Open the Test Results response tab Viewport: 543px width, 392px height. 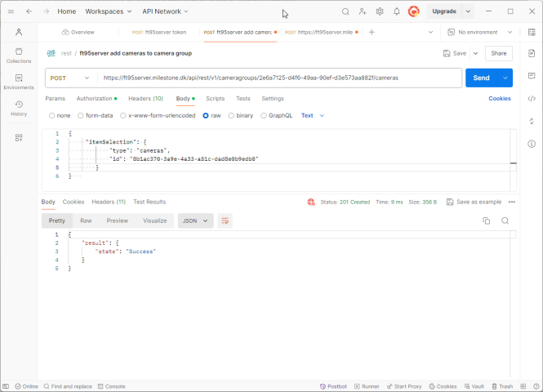(x=149, y=202)
